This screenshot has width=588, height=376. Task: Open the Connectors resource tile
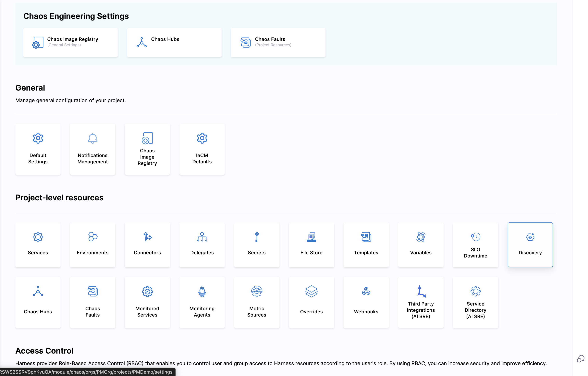coord(147,244)
